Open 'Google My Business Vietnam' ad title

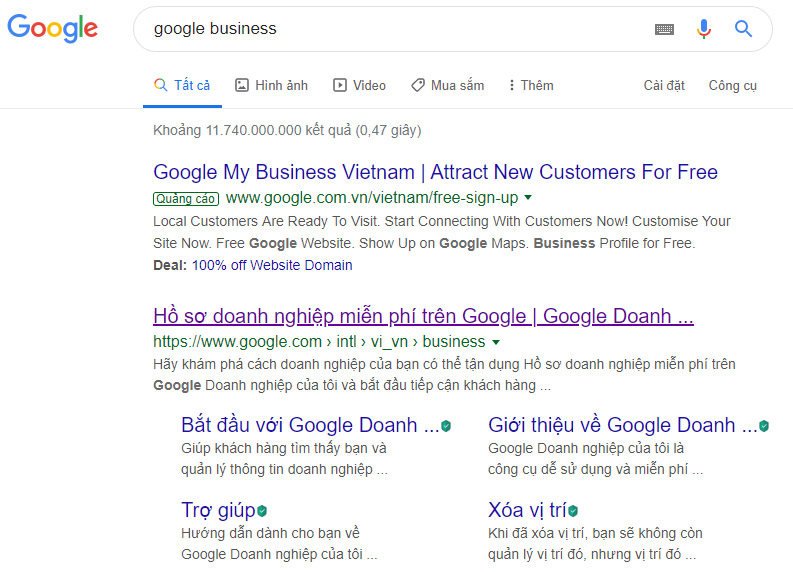point(435,172)
